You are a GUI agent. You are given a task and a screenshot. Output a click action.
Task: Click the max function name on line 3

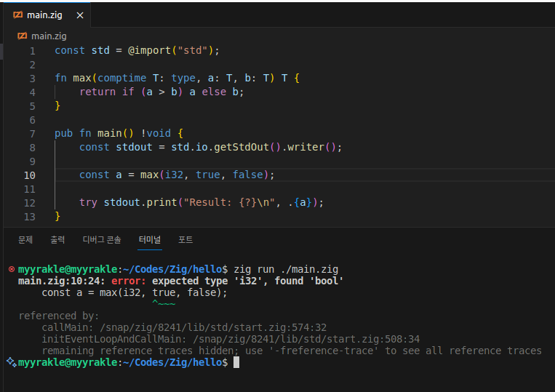click(x=82, y=78)
